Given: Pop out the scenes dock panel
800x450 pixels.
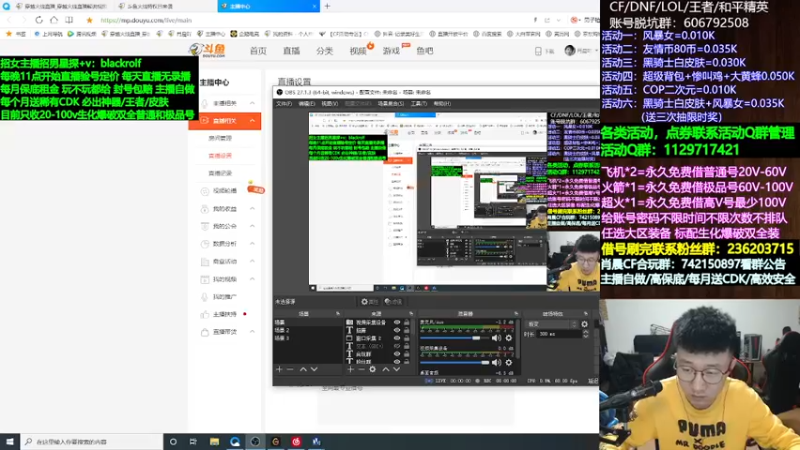Looking at the screenshot, I should click(337, 313).
